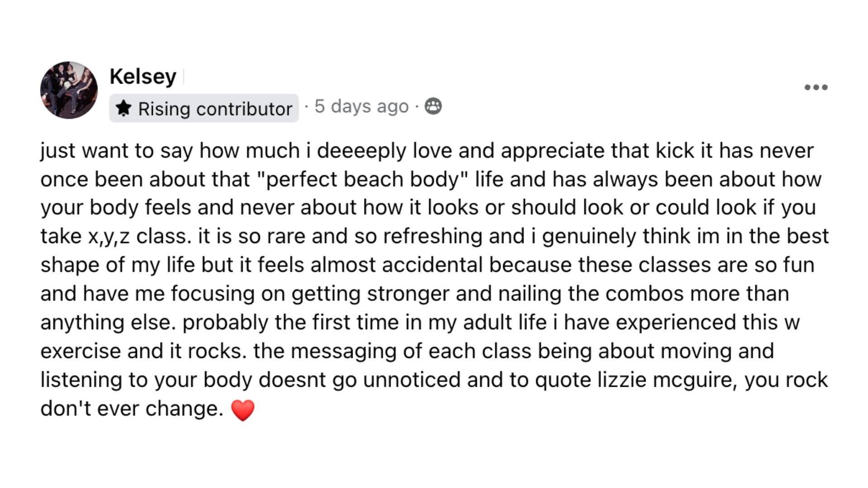This screenshot has width=868, height=488.
Task: Open the three-dot post options menu
Action: [x=816, y=87]
